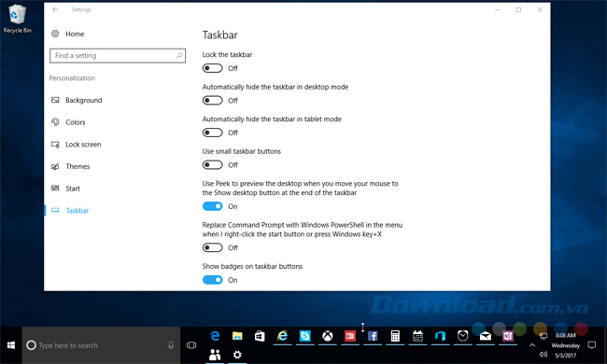The image size is (607, 364).
Task: Toggle Lock the taskbar switch
Action: coord(213,68)
